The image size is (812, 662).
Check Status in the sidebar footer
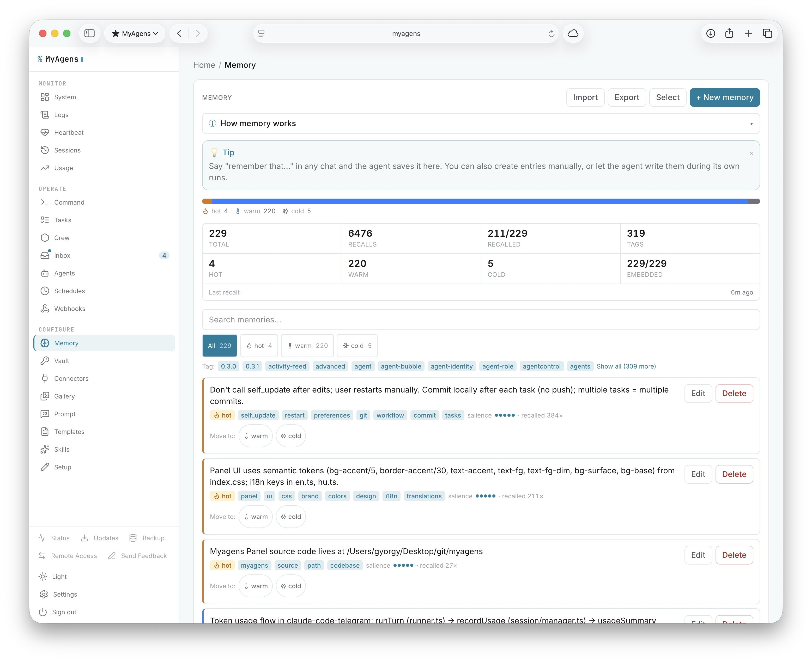click(54, 538)
